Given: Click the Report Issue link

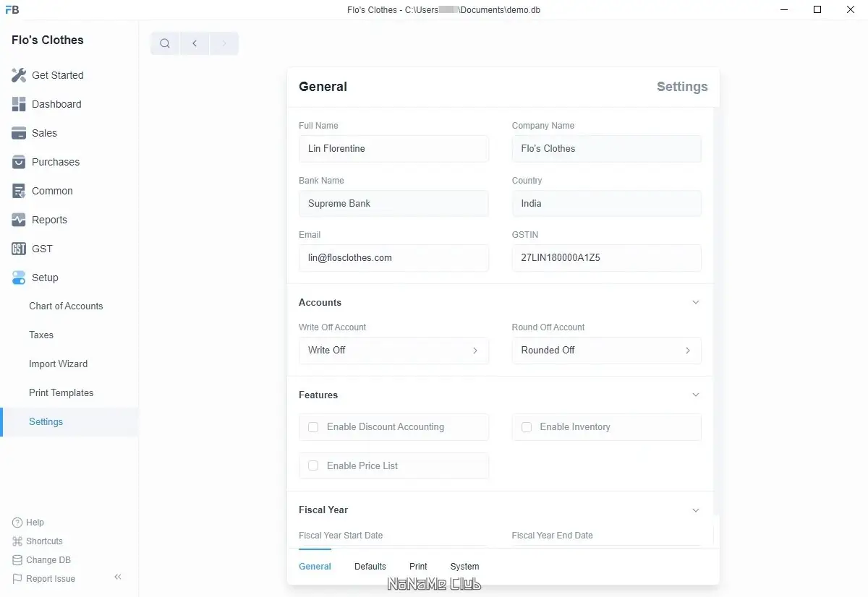Looking at the screenshot, I should 50,579.
